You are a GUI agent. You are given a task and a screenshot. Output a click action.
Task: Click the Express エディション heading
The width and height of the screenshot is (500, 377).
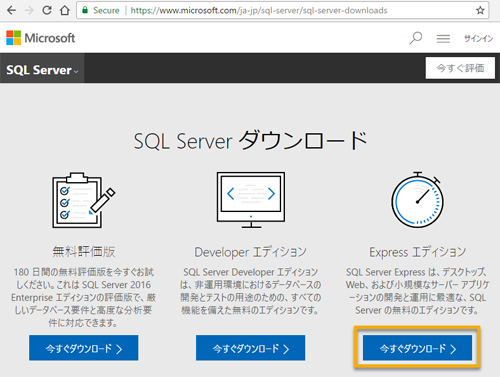(x=417, y=252)
